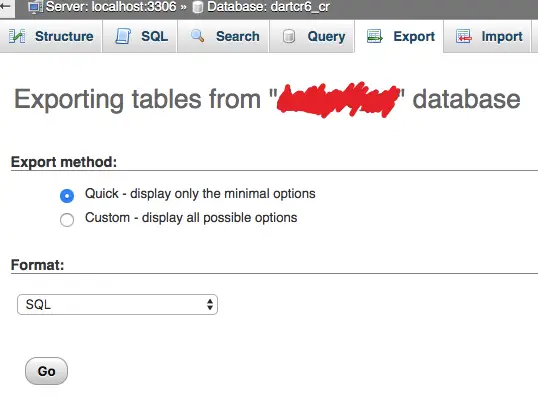The height and width of the screenshot is (412, 538).
Task: Click the Import arrow icon
Action: [464, 36]
